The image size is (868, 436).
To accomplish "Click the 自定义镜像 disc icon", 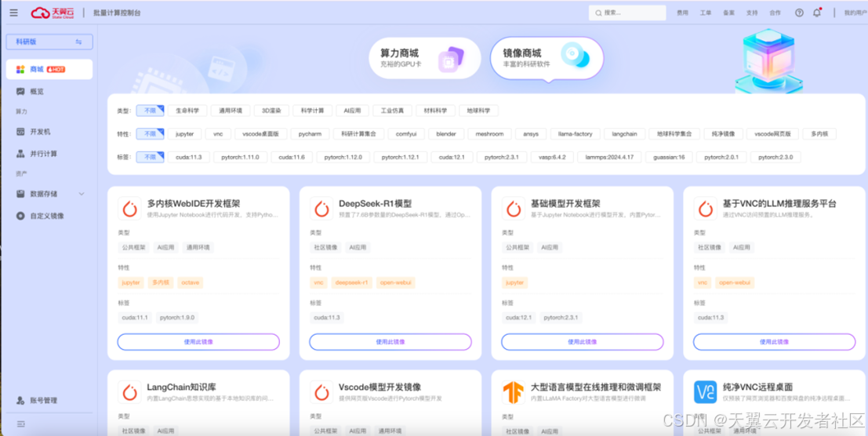I will point(20,216).
